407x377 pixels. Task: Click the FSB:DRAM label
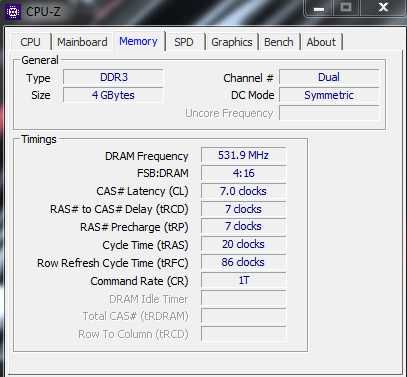coord(163,173)
